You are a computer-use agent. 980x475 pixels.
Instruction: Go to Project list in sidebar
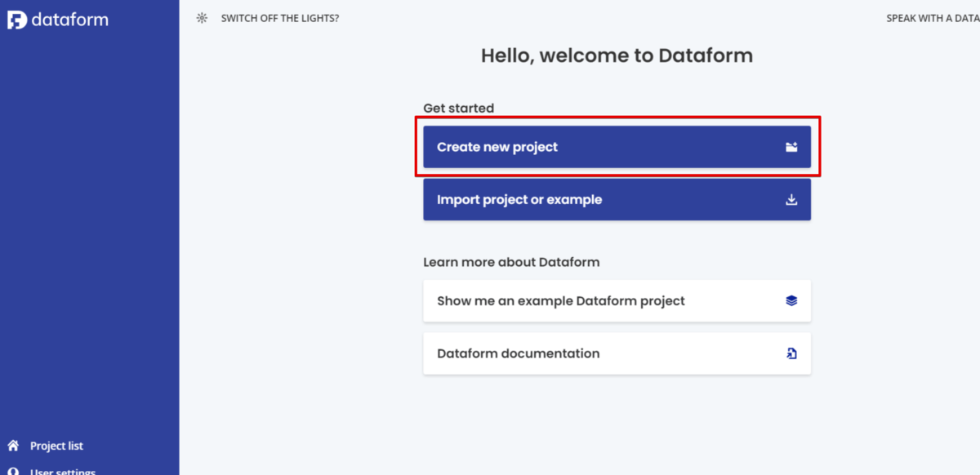tap(56, 446)
